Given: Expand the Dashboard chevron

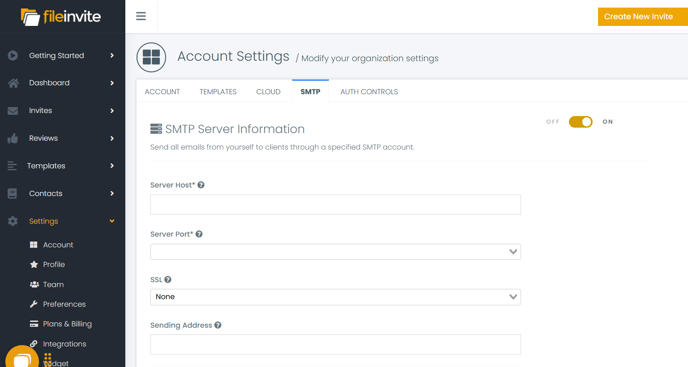Looking at the screenshot, I should click(x=112, y=83).
